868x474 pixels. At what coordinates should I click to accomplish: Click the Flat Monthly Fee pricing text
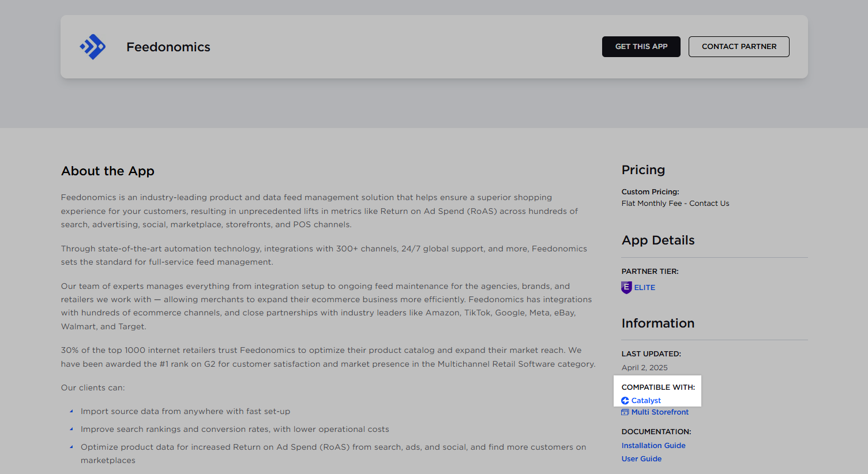click(675, 204)
